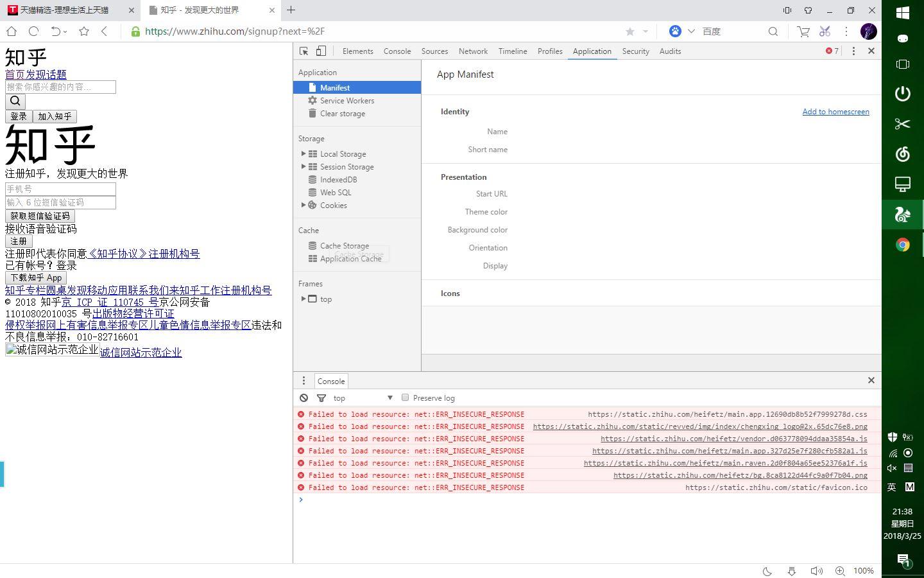The width and height of the screenshot is (924, 578).
Task: Open the favicon.ico error resource link
Action: point(776,487)
